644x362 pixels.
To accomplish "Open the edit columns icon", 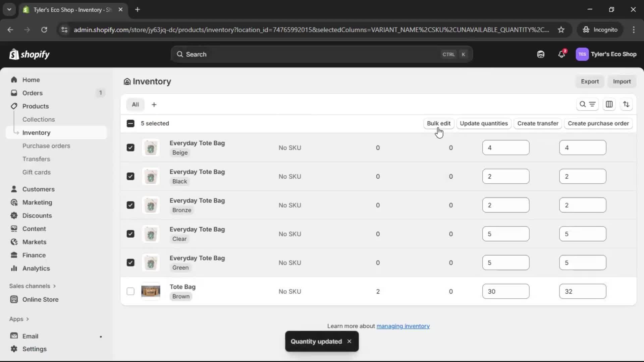I will 609,104.
